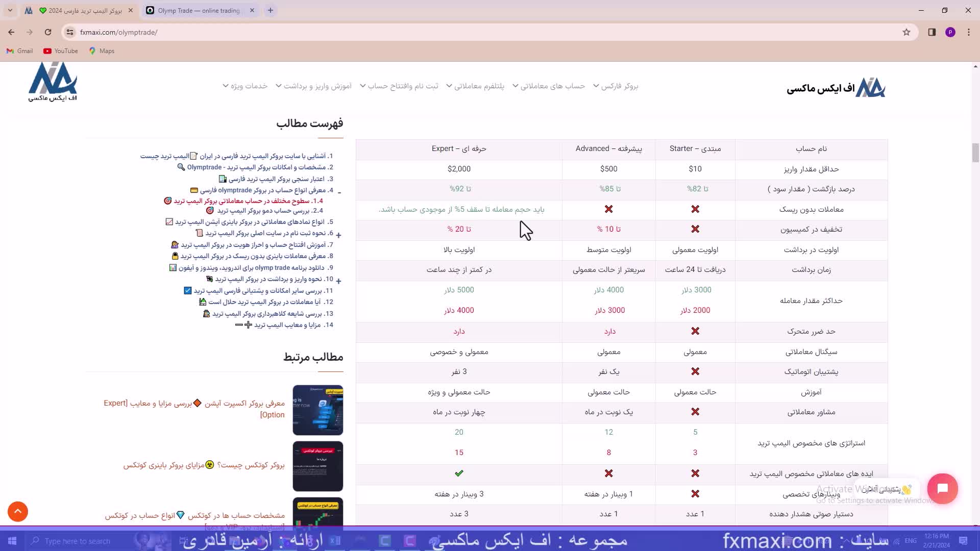Click the orange scroll-to-top arrow button
The height and width of the screenshot is (551, 980).
pyautogui.click(x=18, y=511)
